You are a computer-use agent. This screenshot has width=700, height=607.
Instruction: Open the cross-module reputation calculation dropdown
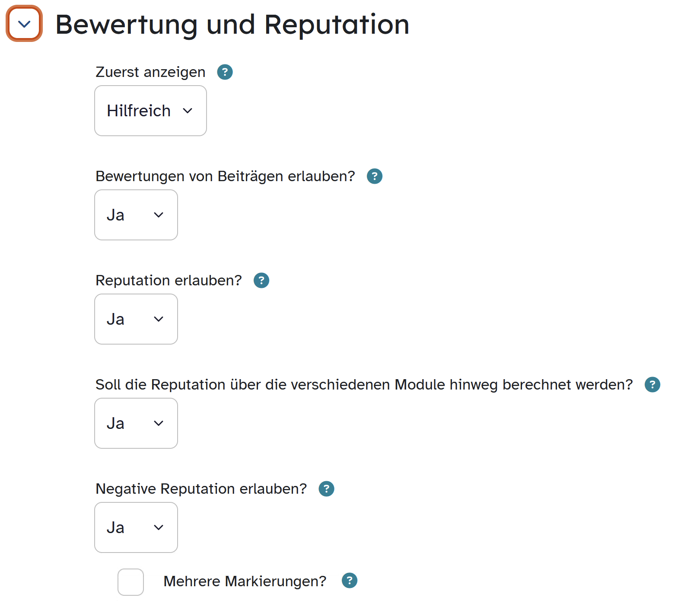tap(136, 423)
